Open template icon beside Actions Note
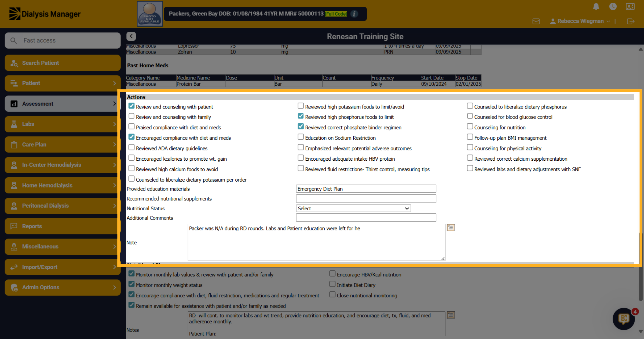644x339 pixels. pyautogui.click(x=451, y=228)
